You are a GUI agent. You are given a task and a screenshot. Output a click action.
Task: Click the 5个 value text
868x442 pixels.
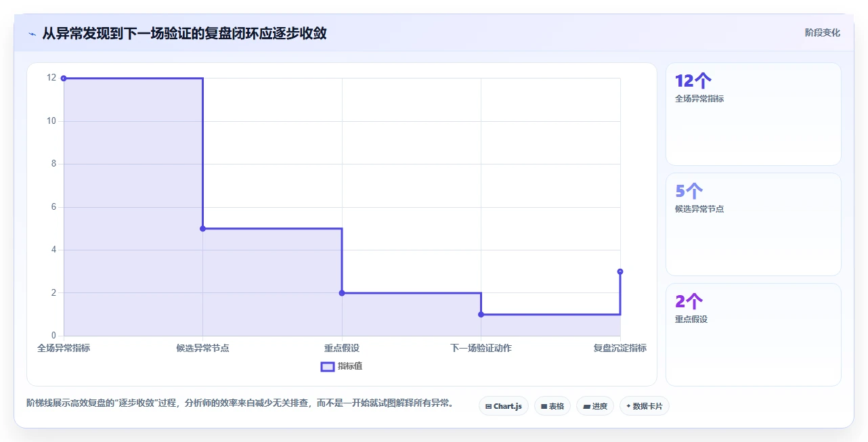click(x=689, y=192)
